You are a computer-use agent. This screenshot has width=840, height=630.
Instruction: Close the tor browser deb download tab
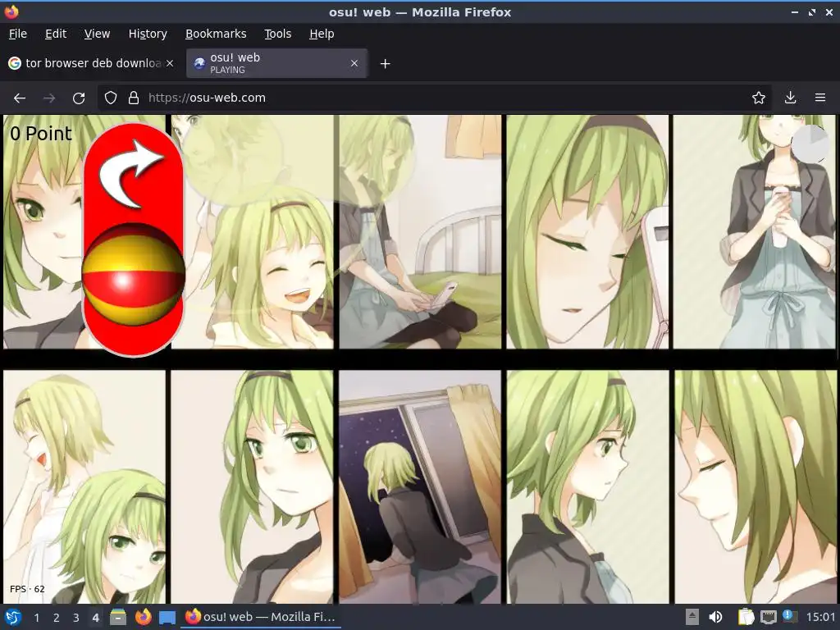click(x=170, y=63)
